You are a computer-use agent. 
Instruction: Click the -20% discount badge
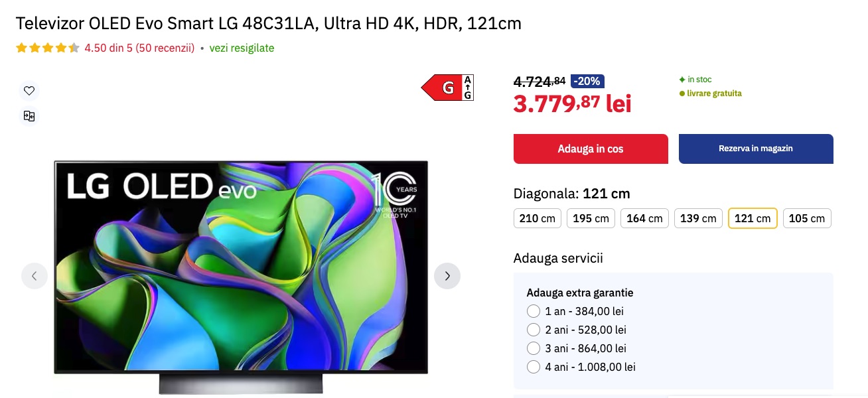(587, 82)
